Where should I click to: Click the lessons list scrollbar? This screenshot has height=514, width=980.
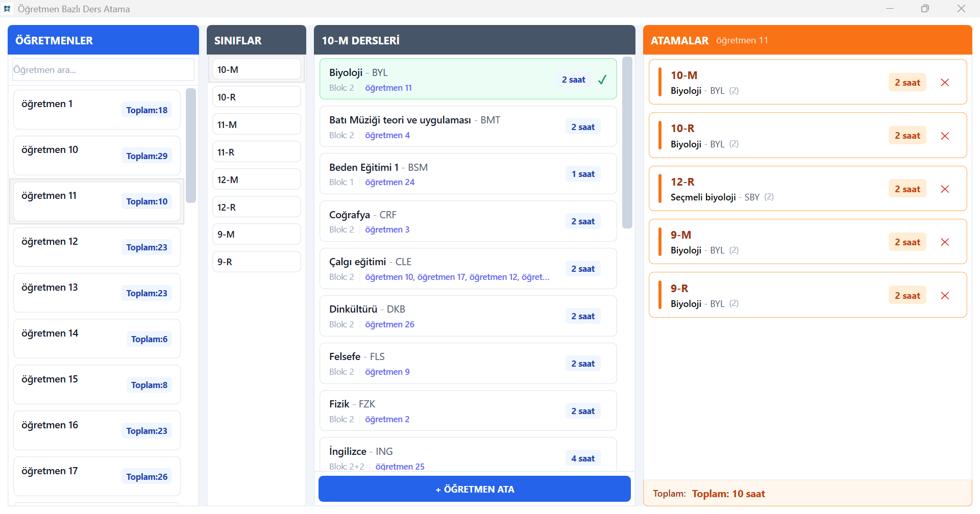(x=627, y=143)
